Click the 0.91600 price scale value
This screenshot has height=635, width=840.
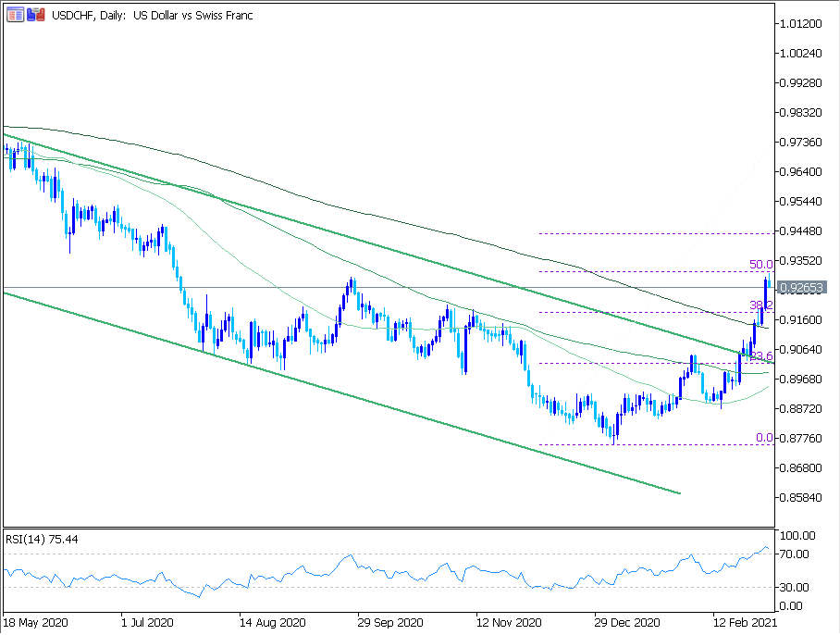[x=801, y=320]
